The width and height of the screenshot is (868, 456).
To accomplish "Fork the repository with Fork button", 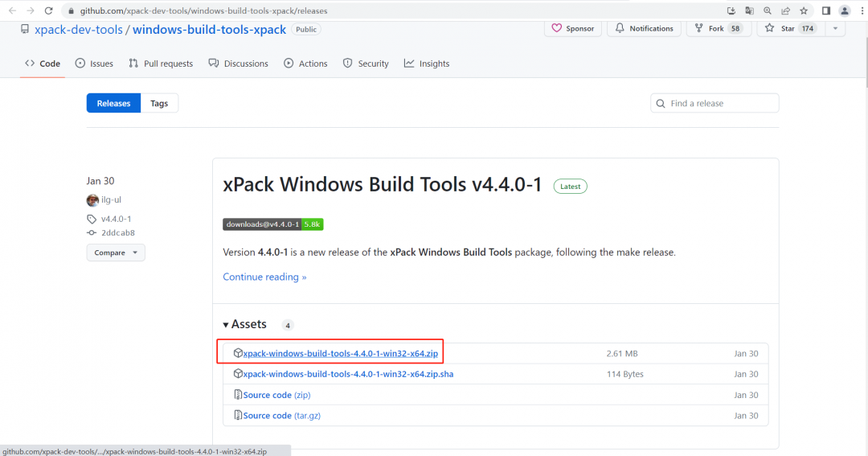I will [718, 28].
